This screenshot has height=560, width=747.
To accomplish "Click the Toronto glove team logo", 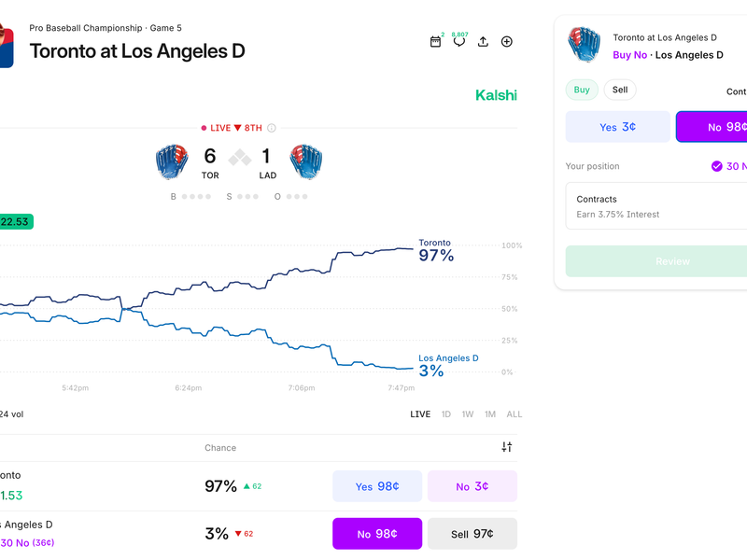I will coord(172,161).
